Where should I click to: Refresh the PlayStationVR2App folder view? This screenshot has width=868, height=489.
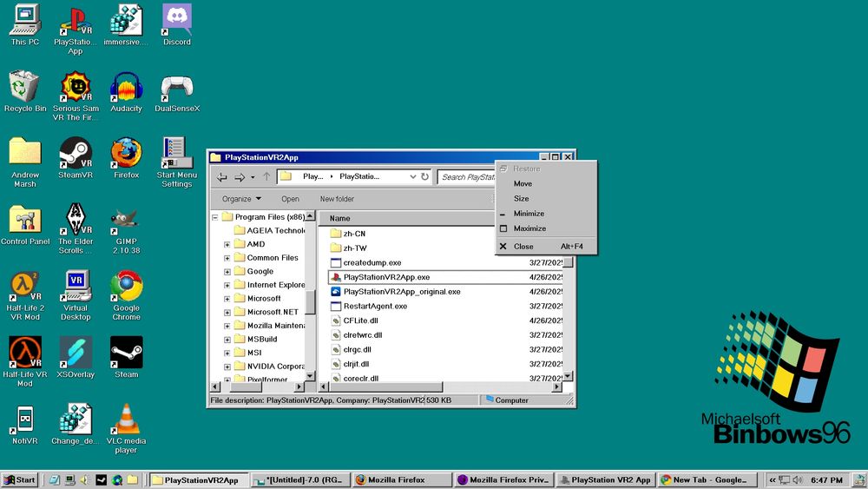(x=424, y=176)
